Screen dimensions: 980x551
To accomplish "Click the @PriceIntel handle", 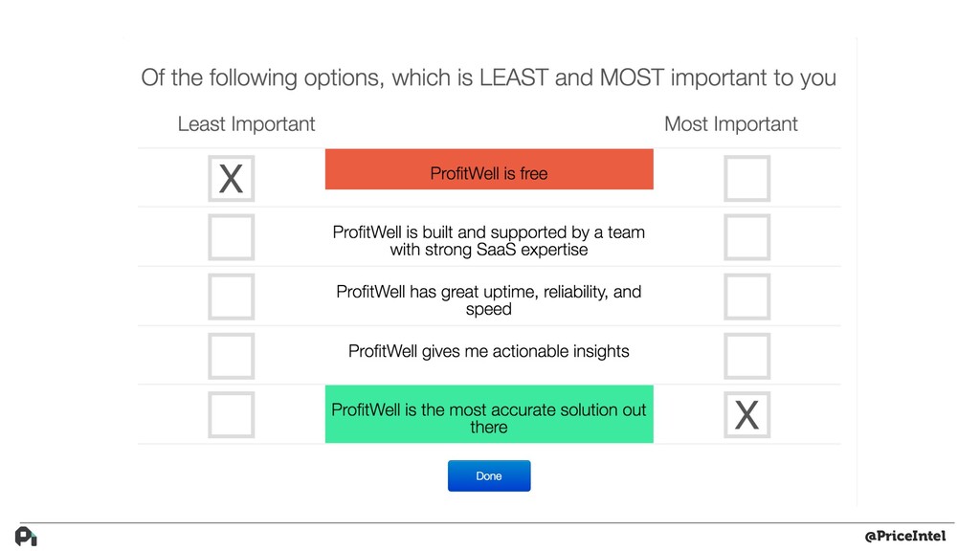I will click(905, 536).
